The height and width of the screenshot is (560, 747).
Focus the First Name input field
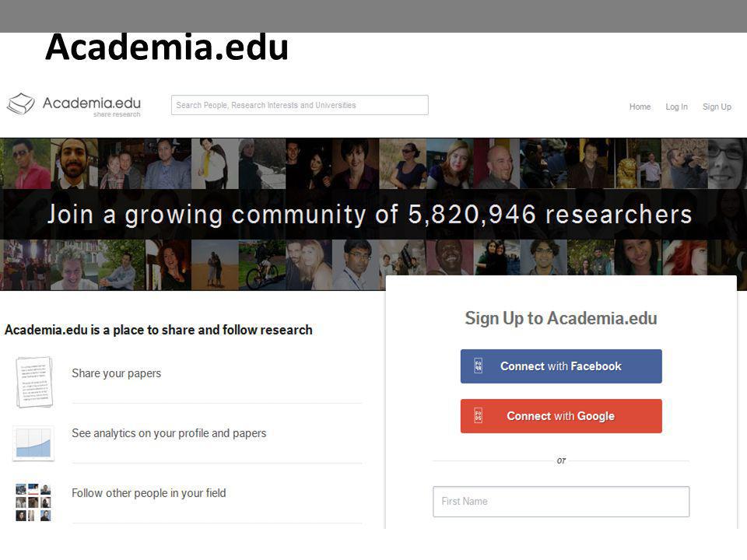coord(561,502)
